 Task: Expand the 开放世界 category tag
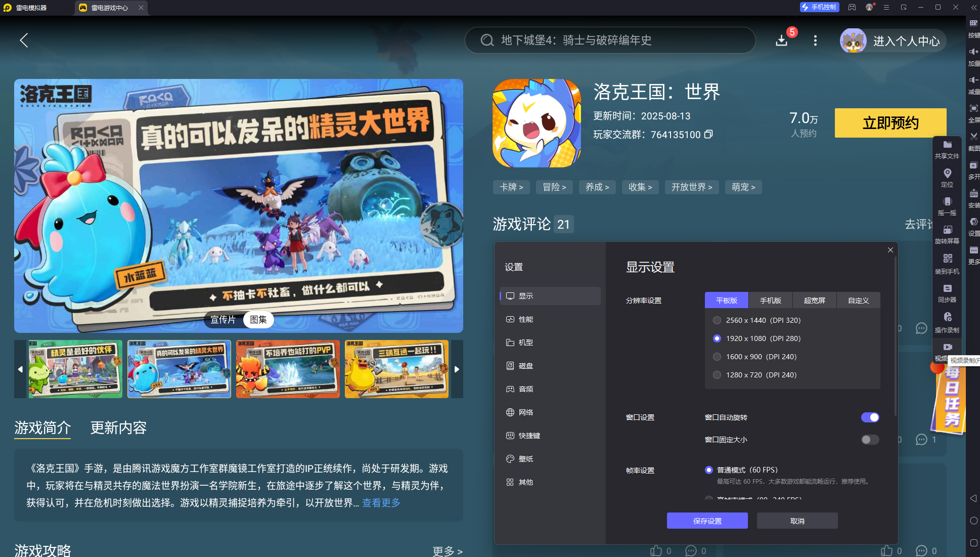[691, 187]
